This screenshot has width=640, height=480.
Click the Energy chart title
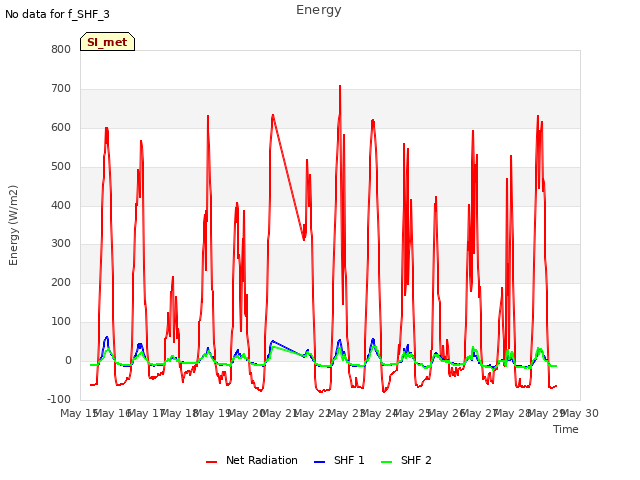(319, 10)
